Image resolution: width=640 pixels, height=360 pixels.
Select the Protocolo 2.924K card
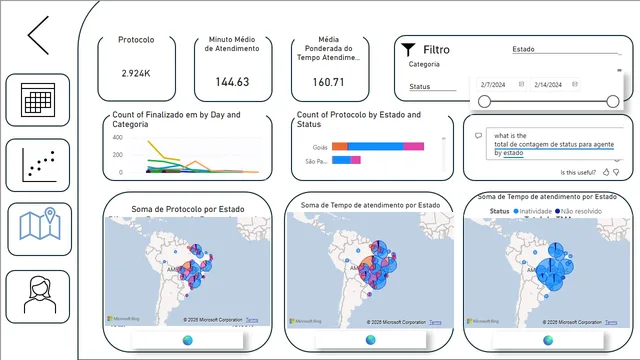(136, 68)
